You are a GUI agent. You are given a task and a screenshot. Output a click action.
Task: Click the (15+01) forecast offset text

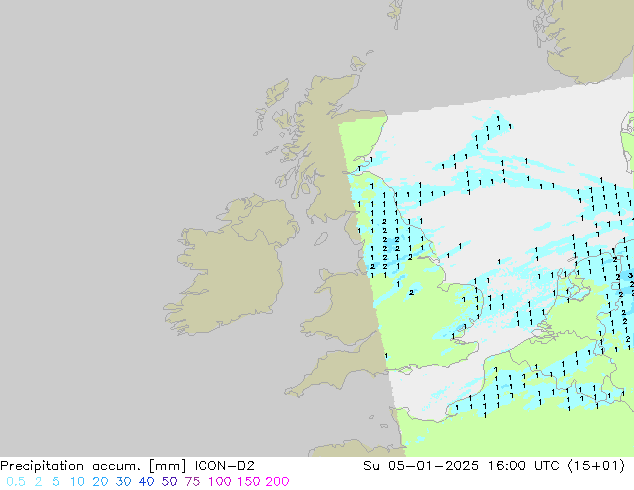pos(596,466)
